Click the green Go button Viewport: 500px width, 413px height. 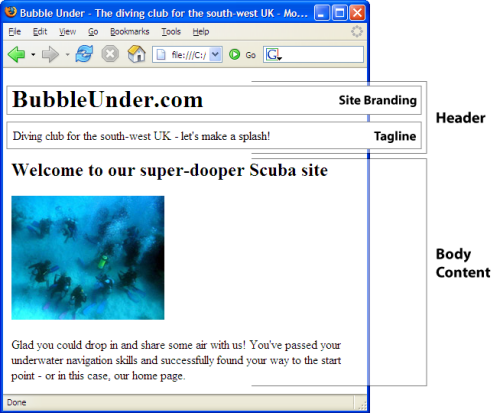(x=235, y=54)
